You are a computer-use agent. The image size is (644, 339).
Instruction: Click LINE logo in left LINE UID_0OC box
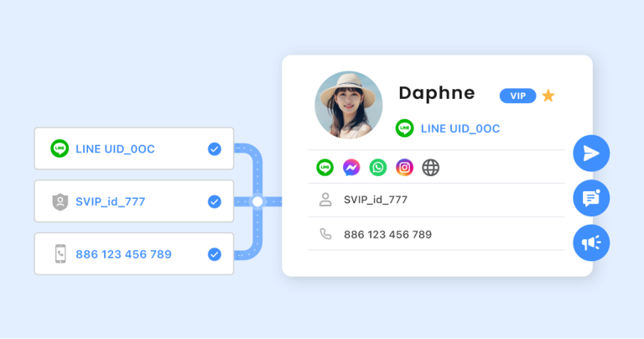(60, 149)
